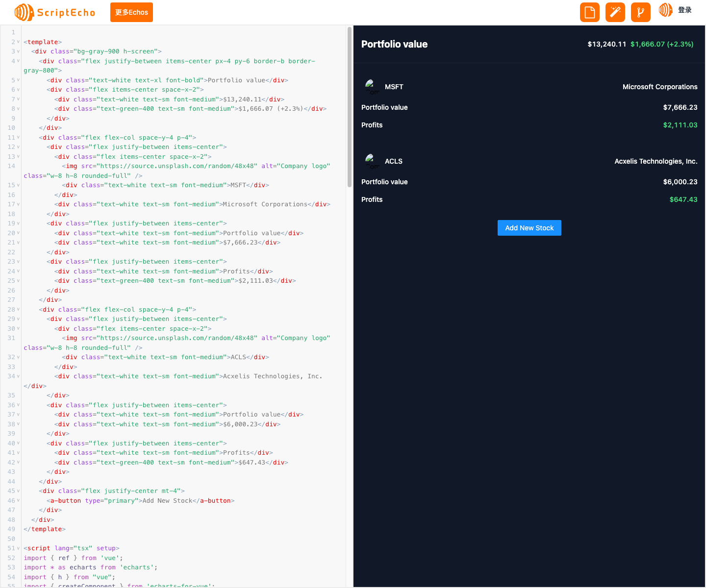Click Acxelis Technologies, Inc. text
The image size is (706, 588).
656,161
